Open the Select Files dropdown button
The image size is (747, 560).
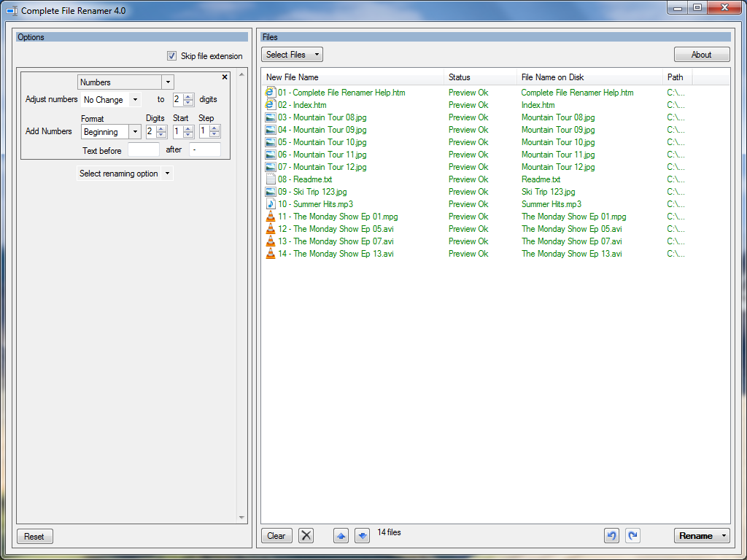[292, 54]
